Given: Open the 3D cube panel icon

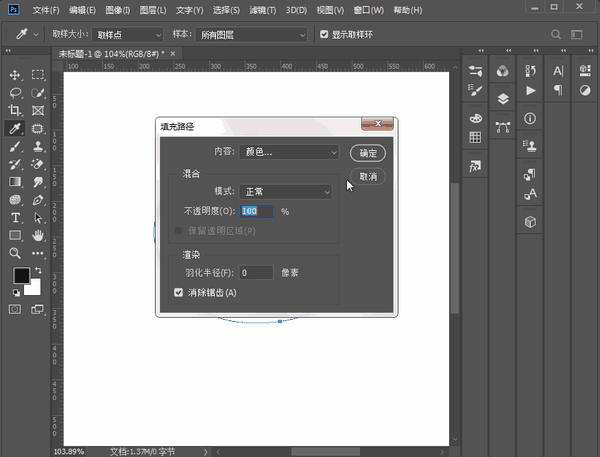Looking at the screenshot, I should click(x=530, y=222).
